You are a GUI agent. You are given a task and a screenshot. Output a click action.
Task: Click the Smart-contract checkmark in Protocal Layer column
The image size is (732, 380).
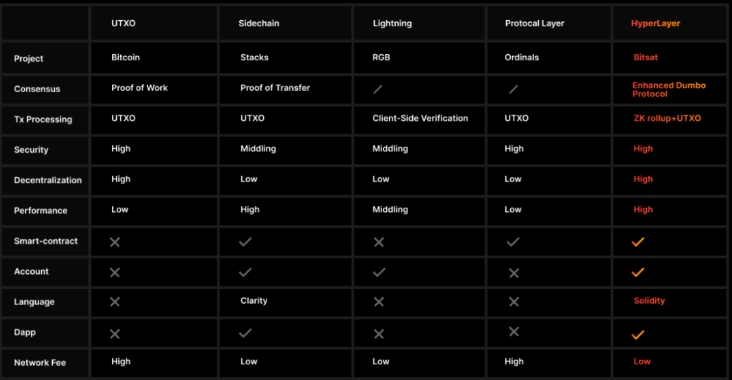pos(513,242)
